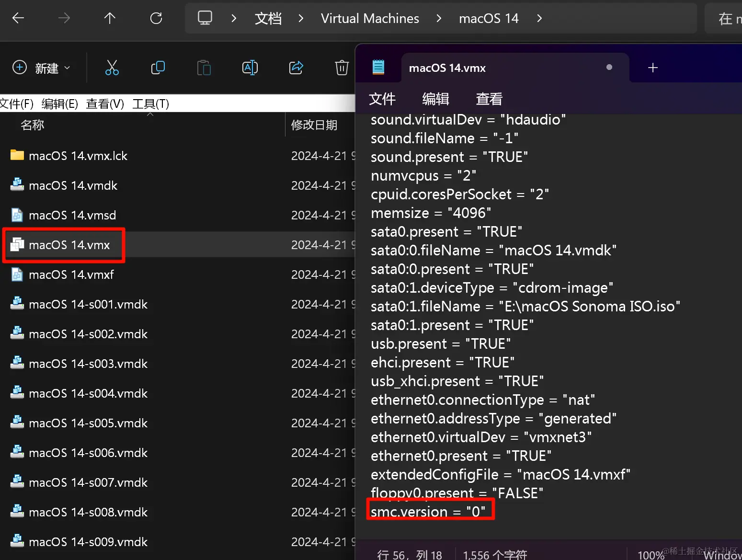
Task: Click the Rename icon in toolbar
Action: click(250, 68)
